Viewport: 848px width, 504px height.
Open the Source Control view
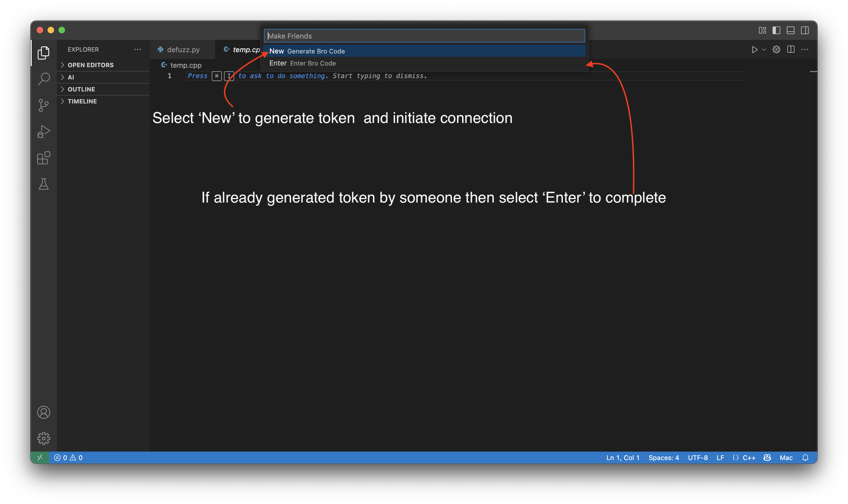tap(43, 105)
